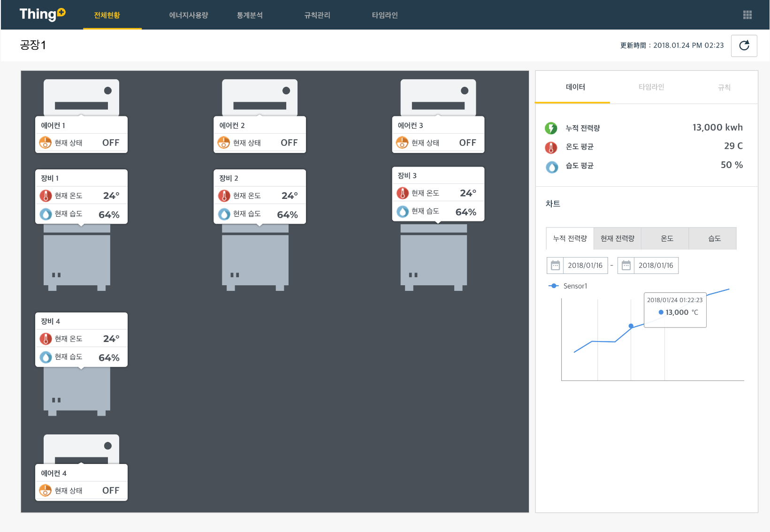Click the highlighted chart data point
Viewport: 770px width, 532px height.
coord(631,326)
